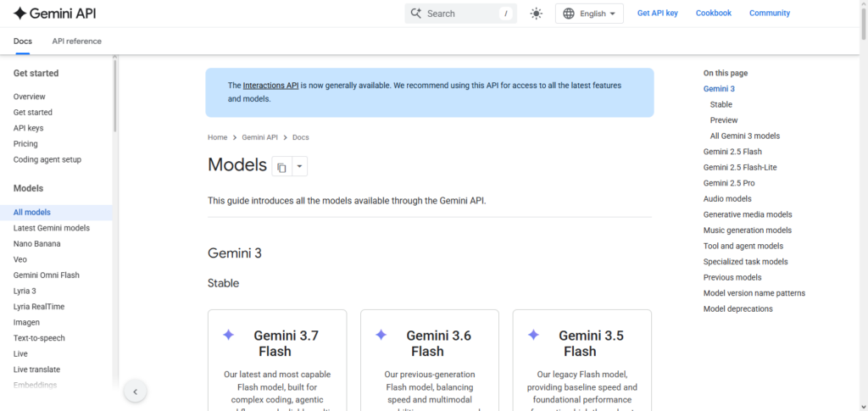Open Live in the sidebar

click(x=20, y=353)
